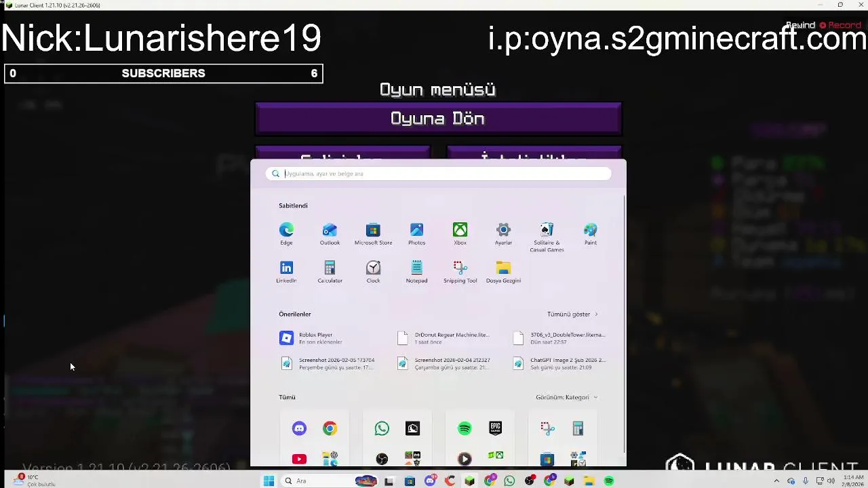The width and height of the screenshot is (868, 488).
Task: Open the weather widget showing 10°C
Action: coord(34,481)
